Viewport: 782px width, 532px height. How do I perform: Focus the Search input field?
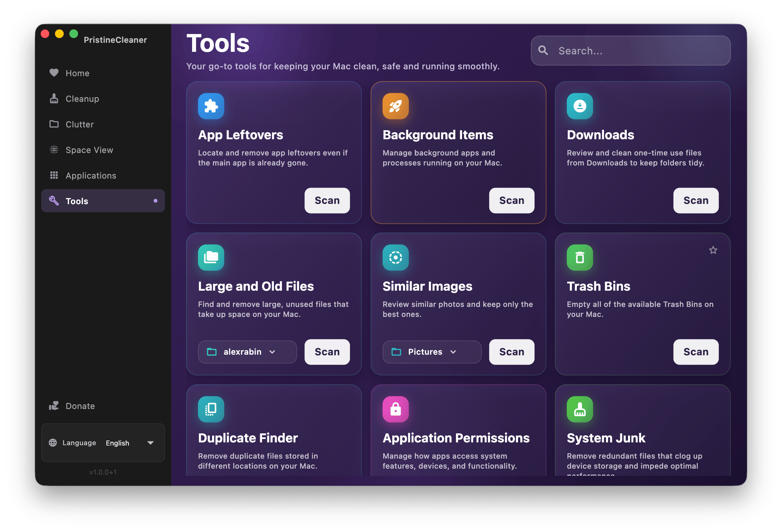click(x=630, y=51)
